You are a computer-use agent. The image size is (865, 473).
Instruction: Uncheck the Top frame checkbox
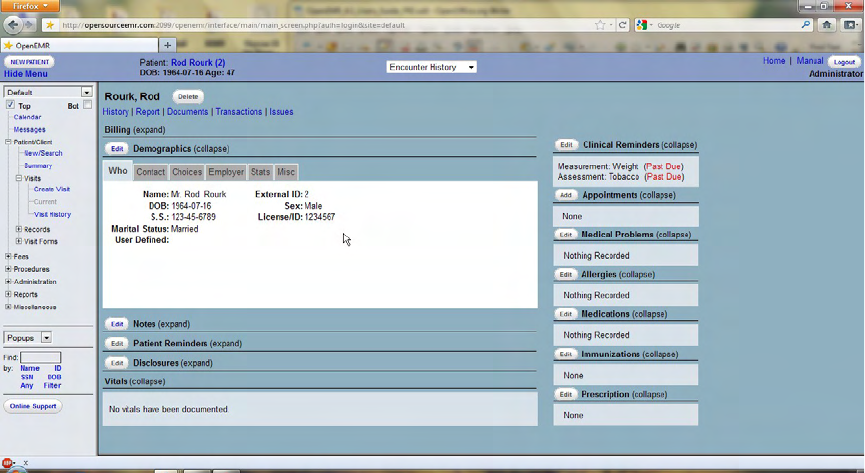(x=10, y=105)
